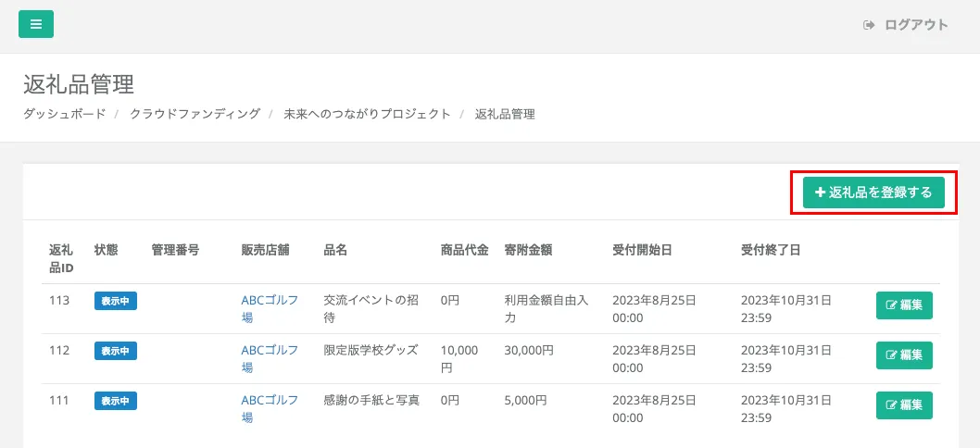Click the 表示中 status badge for item 112
Screen dimensions: 980x448
[116, 351]
